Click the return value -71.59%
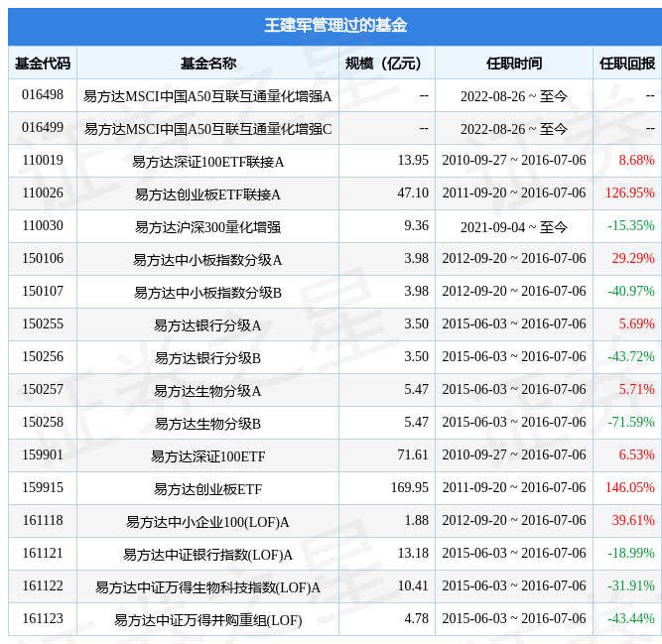 pyautogui.click(x=631, y=422)
